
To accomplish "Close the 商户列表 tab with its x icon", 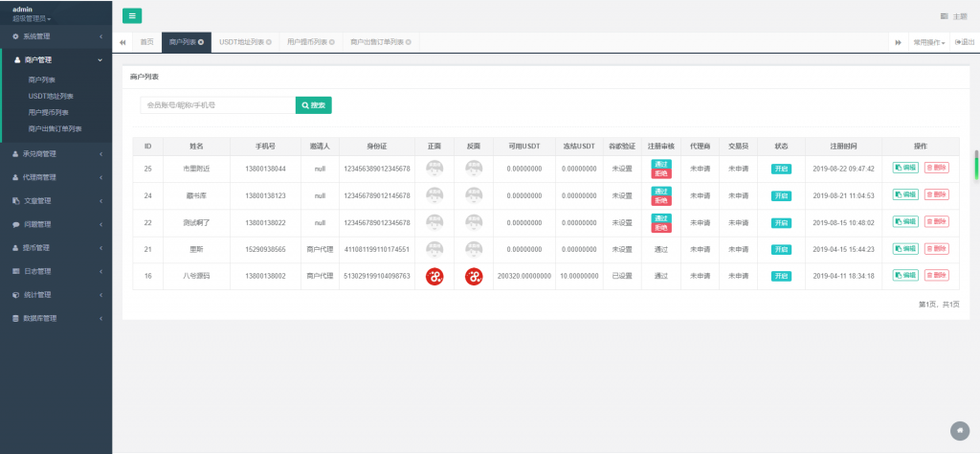I will (201, 42).
